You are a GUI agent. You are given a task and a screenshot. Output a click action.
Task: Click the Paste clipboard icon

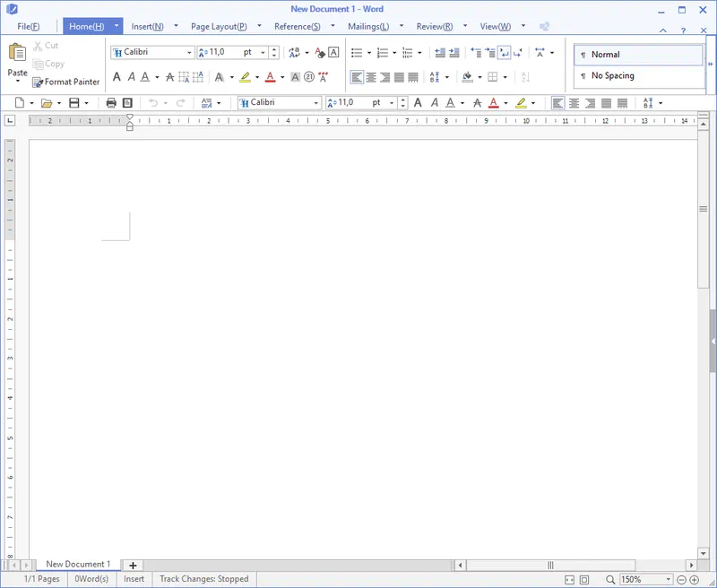tap(17, 54)
